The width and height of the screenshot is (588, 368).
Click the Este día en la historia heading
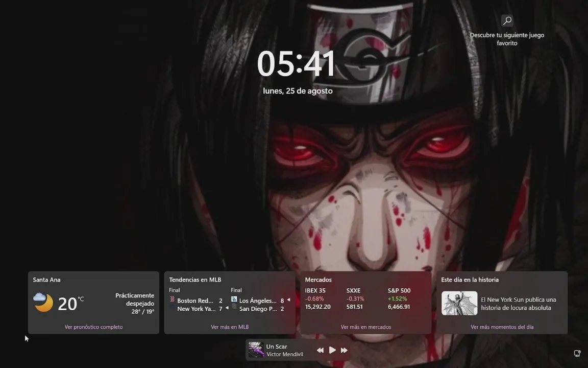(x=470, y=280)
